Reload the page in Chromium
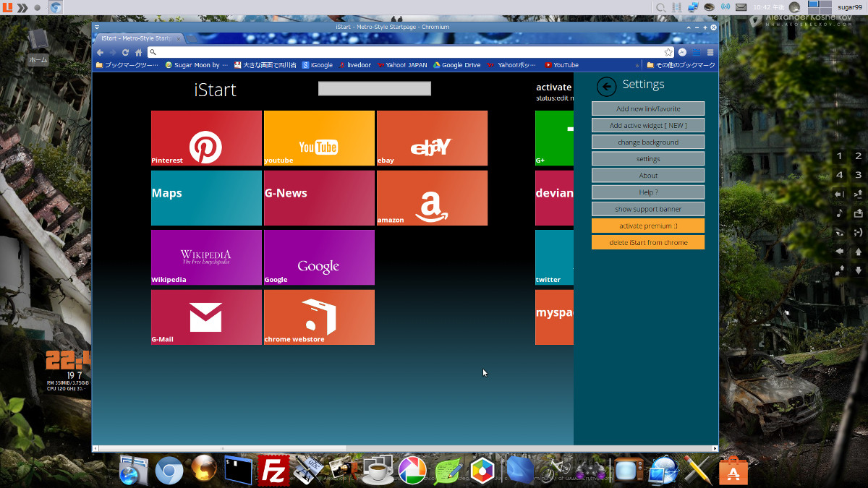 click(x=126, y=52)
